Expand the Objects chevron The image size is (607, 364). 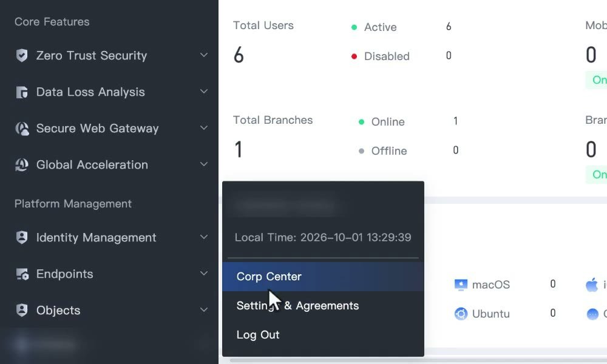pyautogui.click(x=203, y=309)
